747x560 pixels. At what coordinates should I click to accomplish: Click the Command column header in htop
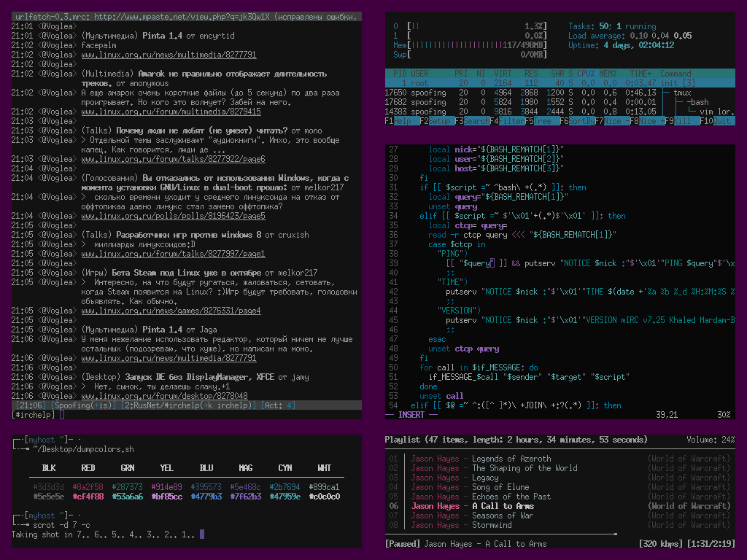click(676, 74)
